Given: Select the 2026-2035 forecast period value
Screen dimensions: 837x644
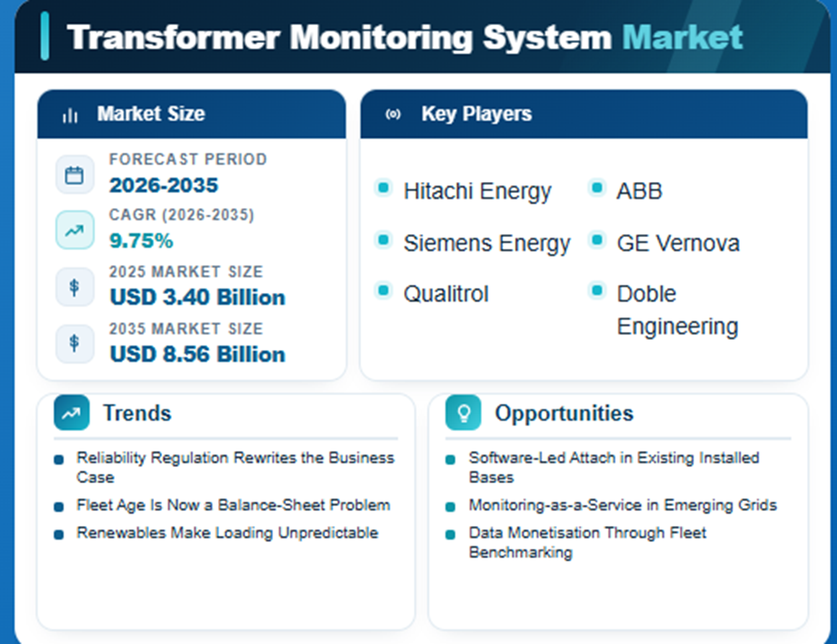Looking at the screenshot, I should [164, 185].
